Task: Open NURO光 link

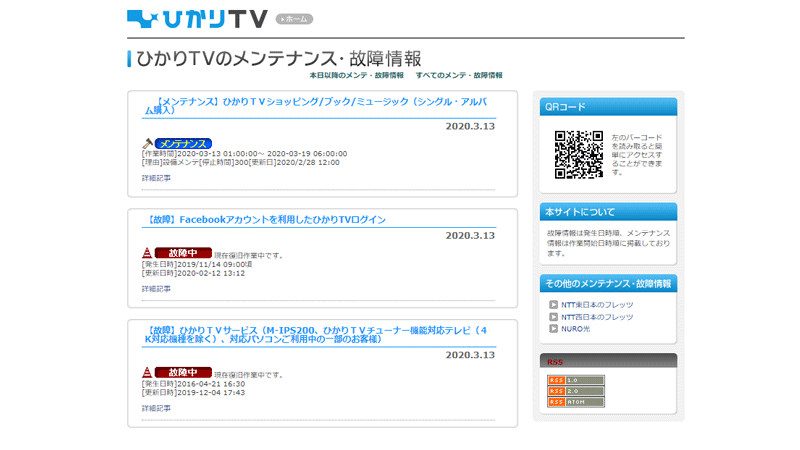Action: coord(576,329)
